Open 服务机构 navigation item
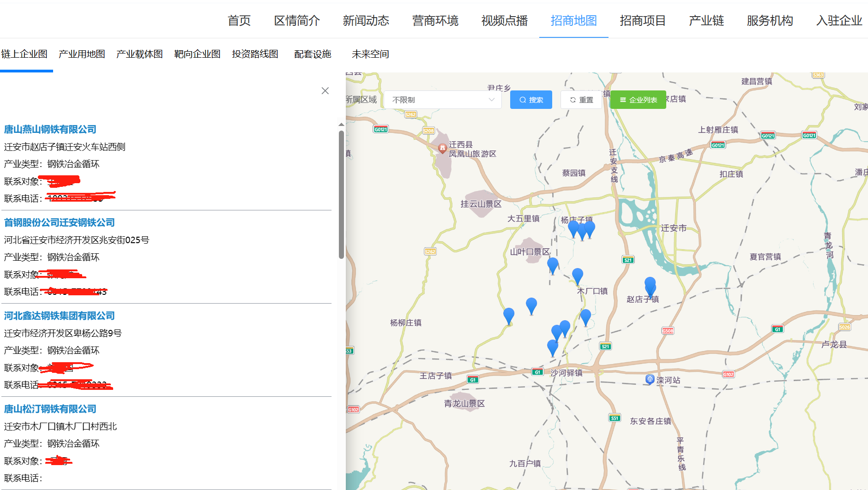The width and height of the screenshot is (868, 490). (x=770, y=21)
